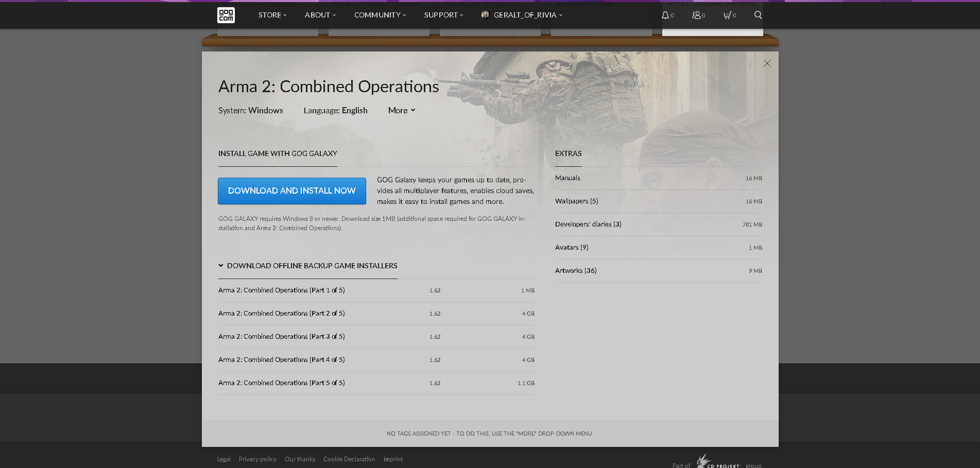Download Arma 2 installer Part 3 of 5

click(x=376, y=337)
